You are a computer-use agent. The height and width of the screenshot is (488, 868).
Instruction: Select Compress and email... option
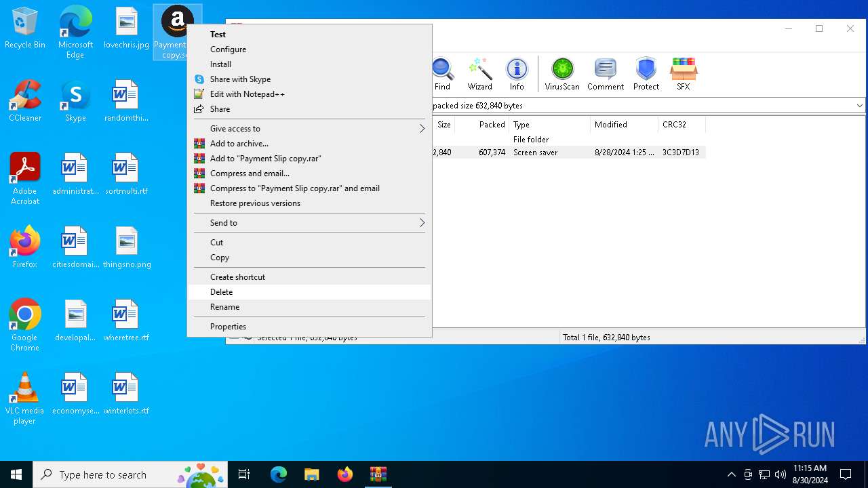coord(309,174)
